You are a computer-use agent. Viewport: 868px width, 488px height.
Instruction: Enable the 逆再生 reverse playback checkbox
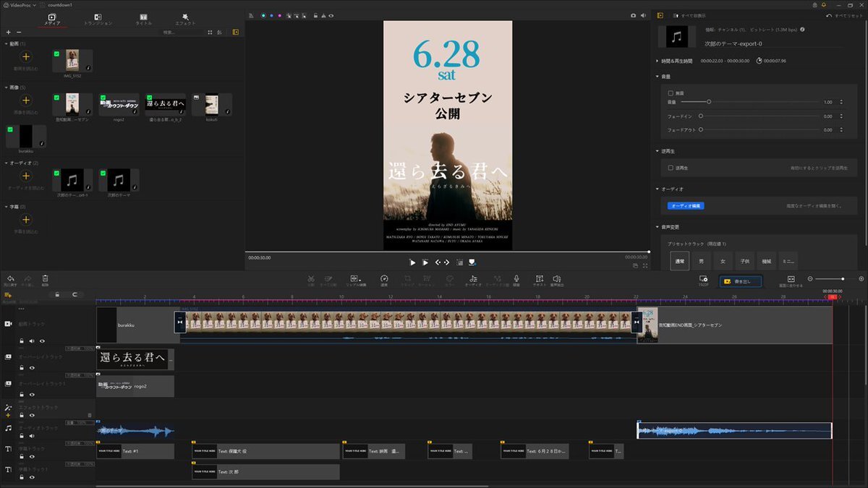tap(671, 168)
